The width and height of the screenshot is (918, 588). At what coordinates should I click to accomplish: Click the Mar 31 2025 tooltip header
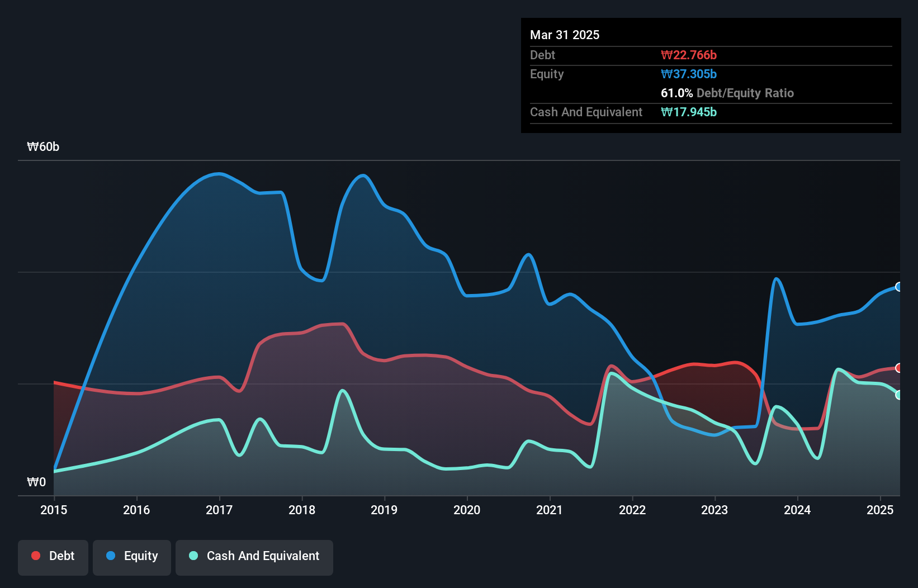565,35
